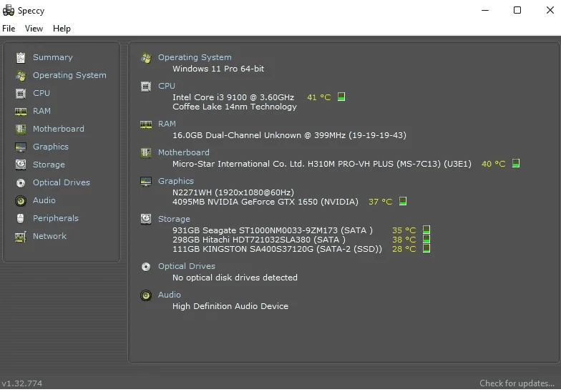561x392 pixels.
Task: Show Motherboard details from sidebar
Action: [59, 129]
